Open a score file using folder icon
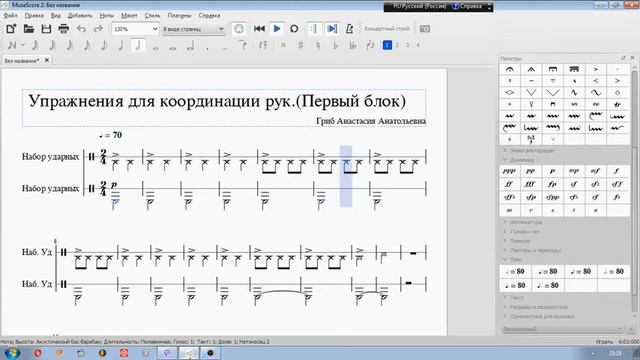 pos(29,29)
